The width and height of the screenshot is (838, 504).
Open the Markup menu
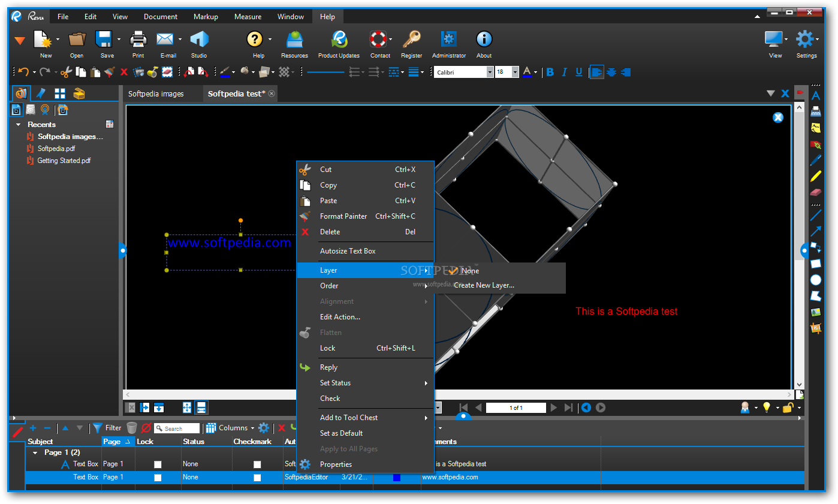pos(206,17)
